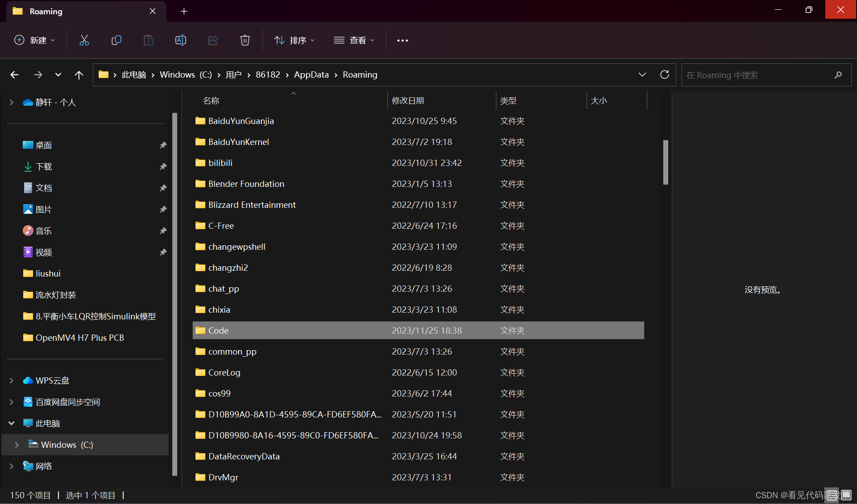Collapse the 此电脑 tree node

pos(12,423)
